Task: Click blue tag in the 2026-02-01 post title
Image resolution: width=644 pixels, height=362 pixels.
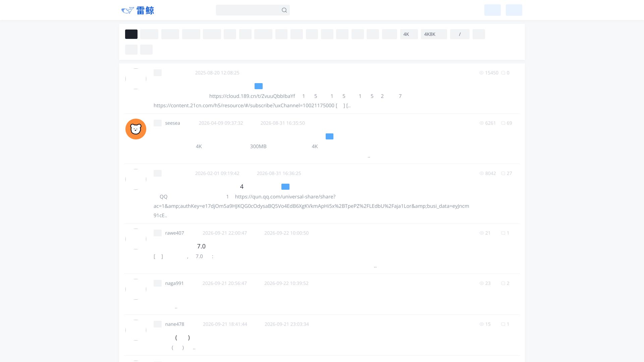Action: 285,187
